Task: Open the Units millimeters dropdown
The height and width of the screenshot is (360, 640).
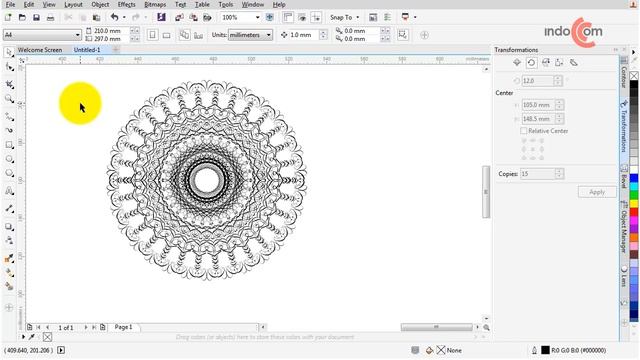Action: (x=269, y=35)
